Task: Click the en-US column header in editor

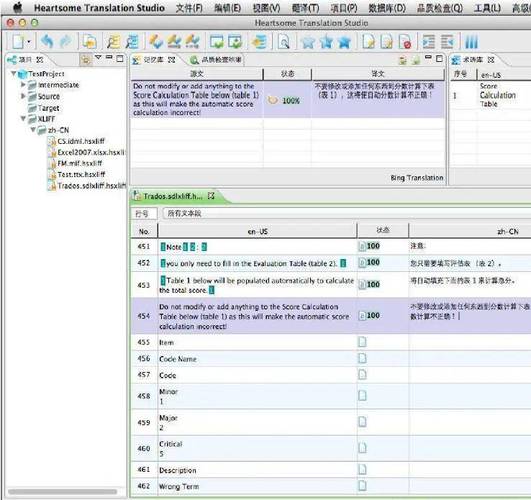Action: coord(257,231)
